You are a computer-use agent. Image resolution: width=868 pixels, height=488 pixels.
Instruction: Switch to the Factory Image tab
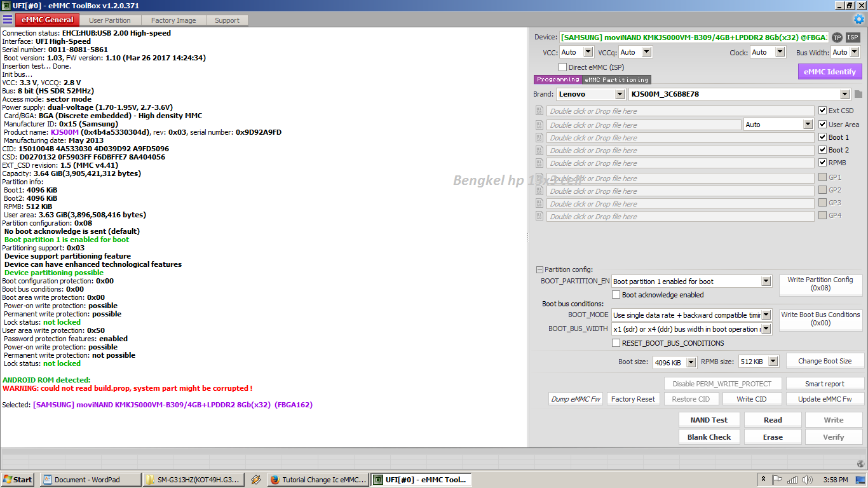[173, 20]
